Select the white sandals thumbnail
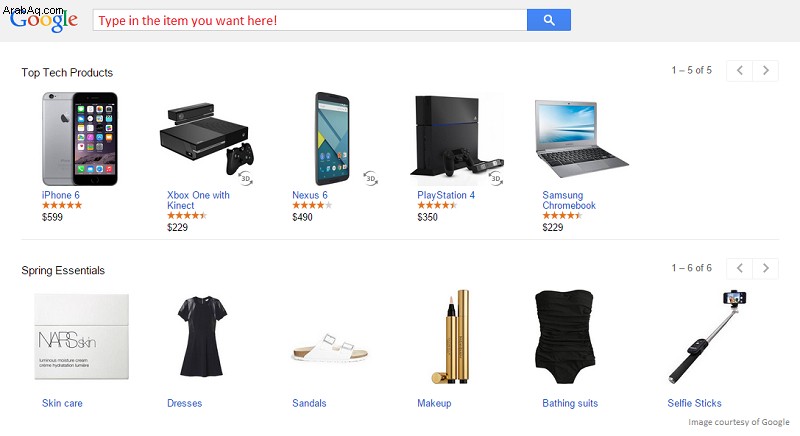 click(330, 349)
